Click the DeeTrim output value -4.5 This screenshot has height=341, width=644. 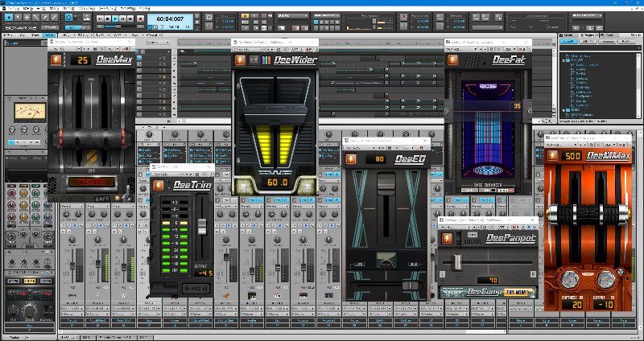[x=203, y=273]
